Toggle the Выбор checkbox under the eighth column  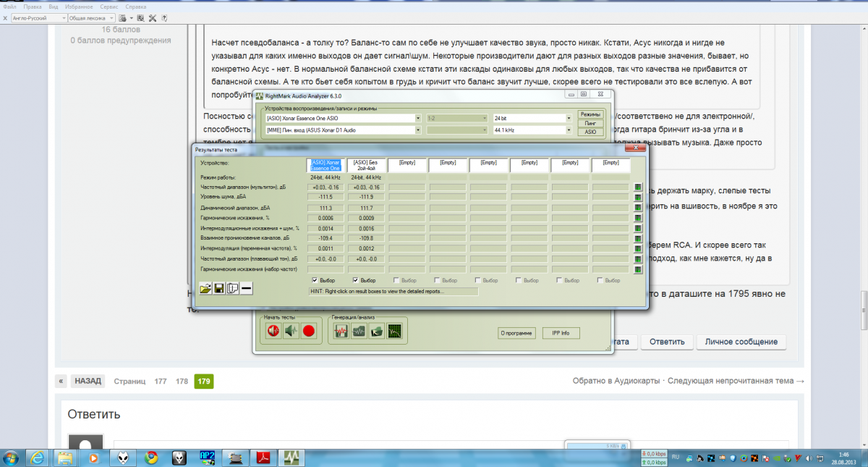click(x=599, y=280)
